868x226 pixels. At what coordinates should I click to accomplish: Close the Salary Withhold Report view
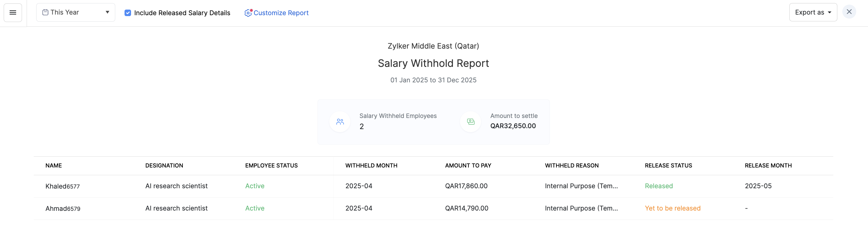(849, 12)
